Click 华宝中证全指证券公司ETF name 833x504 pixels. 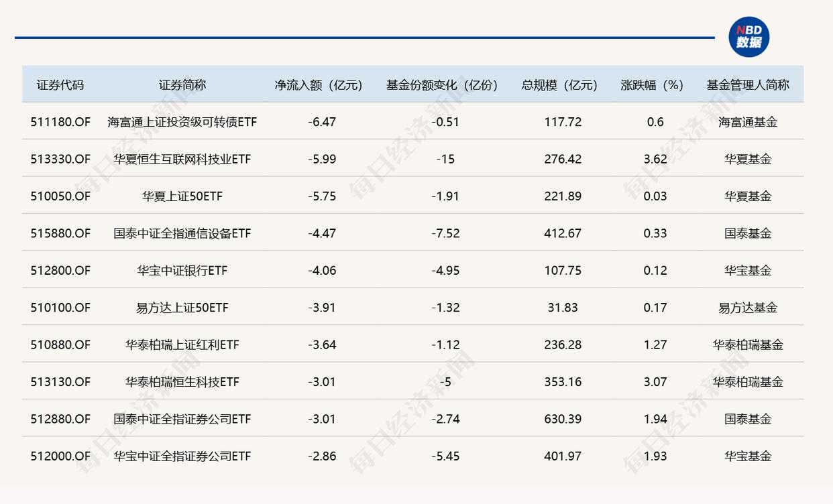tap(182, 456)
